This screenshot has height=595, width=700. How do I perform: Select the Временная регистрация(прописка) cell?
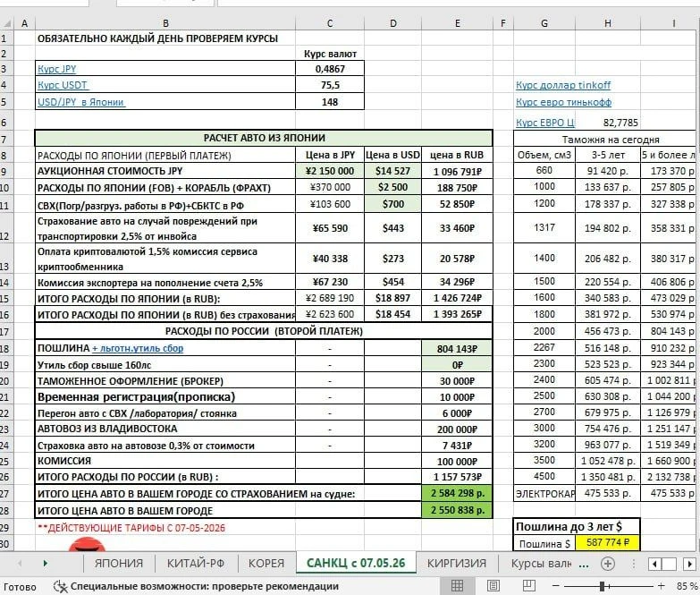pyautogui.click(x=165, y=396)
